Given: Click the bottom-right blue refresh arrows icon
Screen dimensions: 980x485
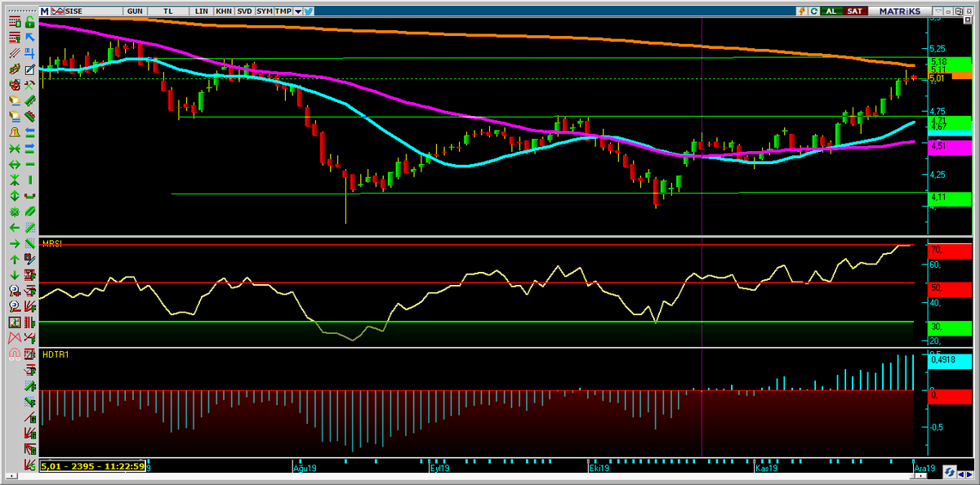Looking at the screenshot, I should [x=950, y=472].
